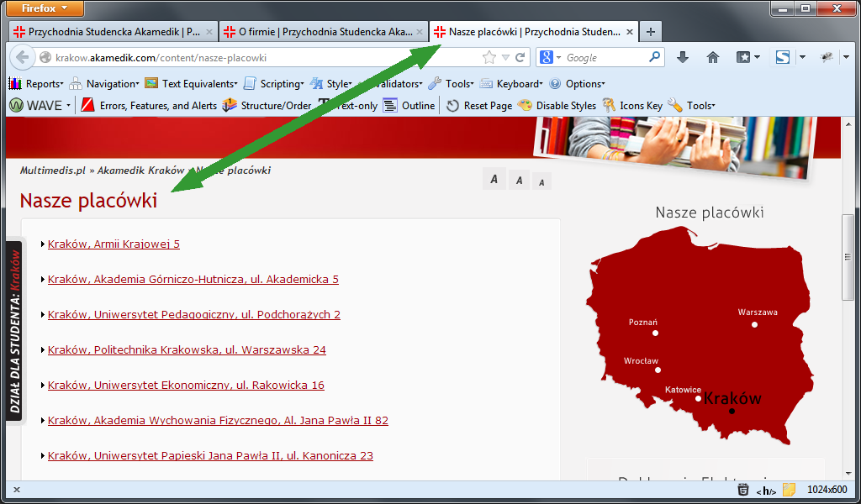Click the page's vertical scrollbar thumb
This screenshot has height=504, width=861.
[848, 257]
